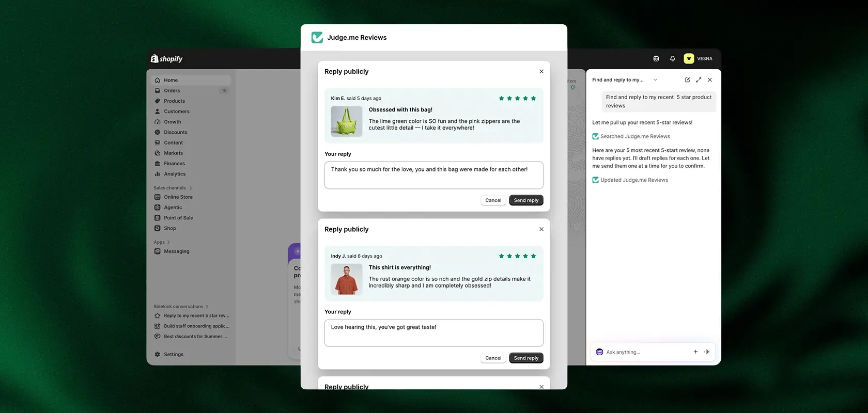
Task: Open Growth in sidebar
Action: click(x=191, y=122)
